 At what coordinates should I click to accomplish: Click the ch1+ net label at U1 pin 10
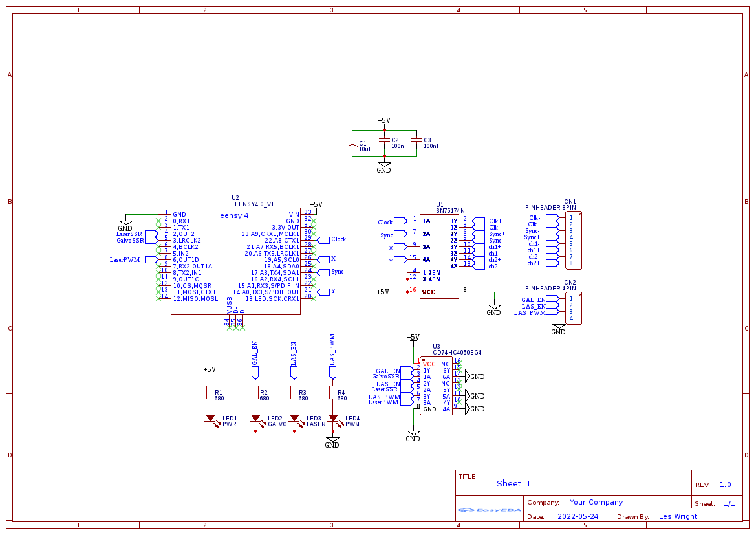[495, 247]
